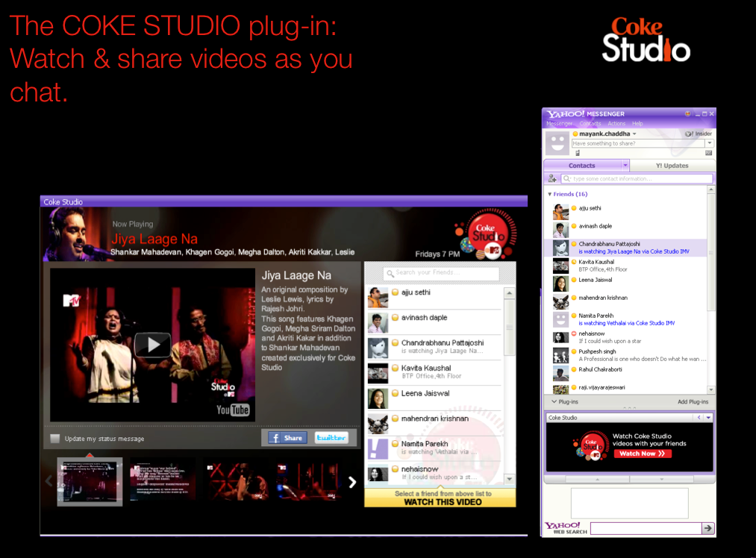Collapse the Plug-ins section
This screenshot has height=558, width=756.
(554, 401)
